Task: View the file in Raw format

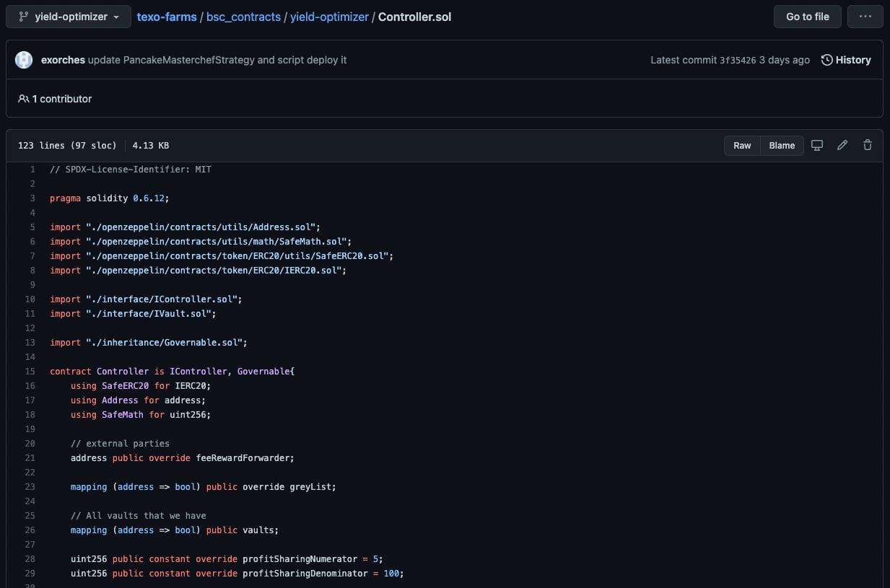Action: pyautogui.click(x=742, y=145)
